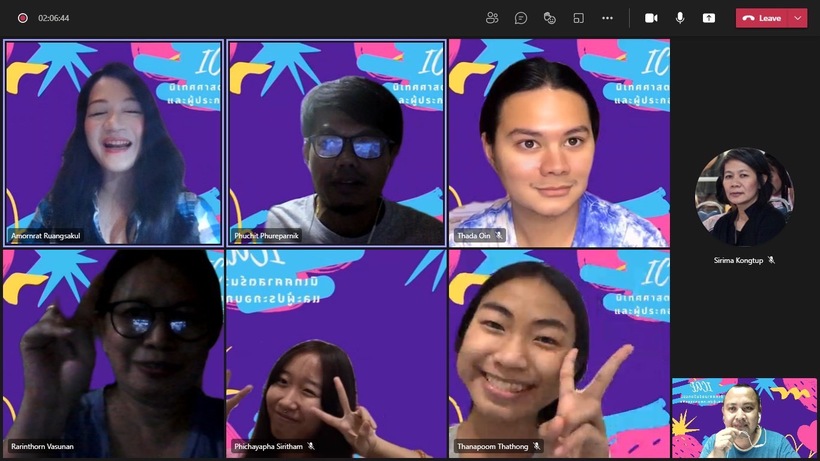
Task: Expand the Leave options arrow
Action: pyautogui.click(x=797, y=18)
